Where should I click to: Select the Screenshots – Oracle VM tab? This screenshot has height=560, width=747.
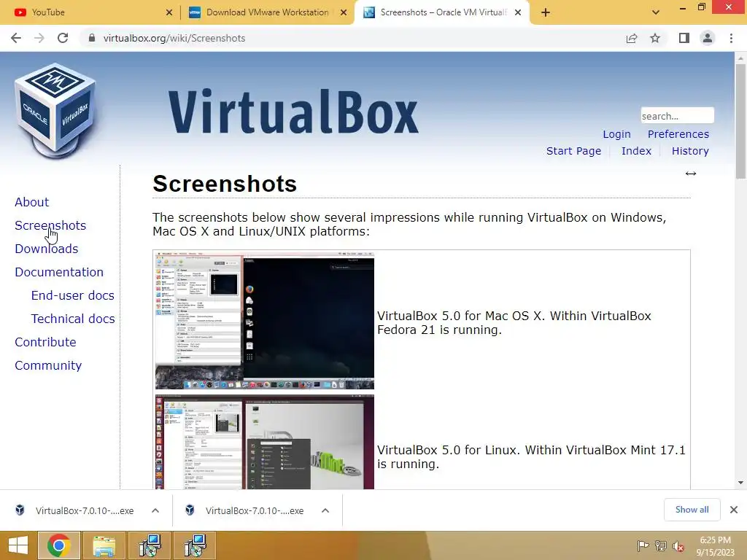tap(442, 12)
